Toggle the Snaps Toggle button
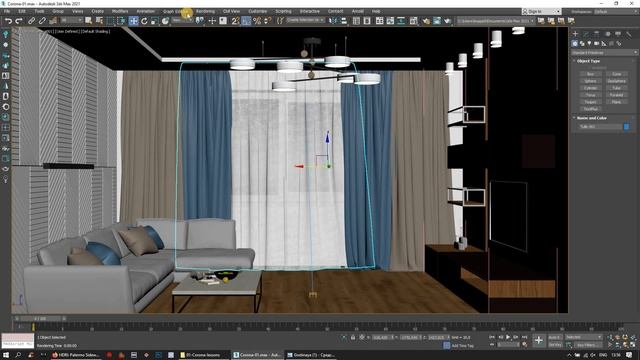Screen dimensions: 640x360 click(236, 21)
